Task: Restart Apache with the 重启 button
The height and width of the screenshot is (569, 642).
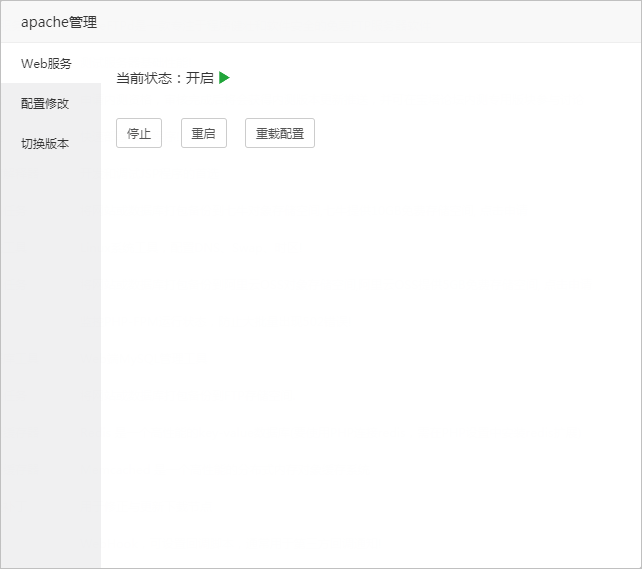Action: (x=203, y=133)
